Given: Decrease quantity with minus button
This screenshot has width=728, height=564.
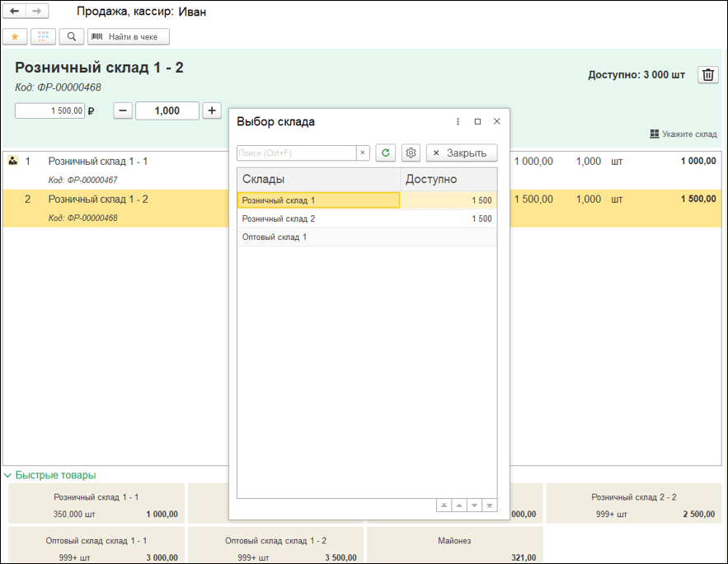Looking at the screenshot, I should point(123,110).
